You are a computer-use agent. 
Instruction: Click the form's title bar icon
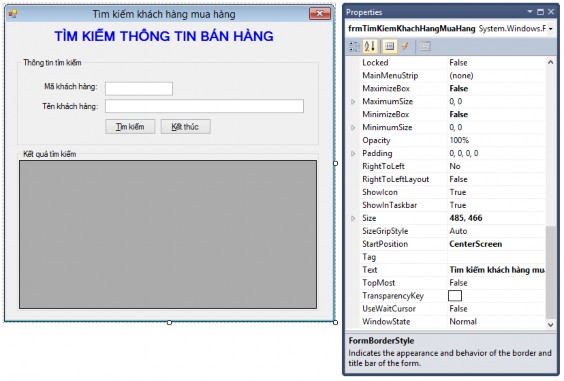point(13,14)
